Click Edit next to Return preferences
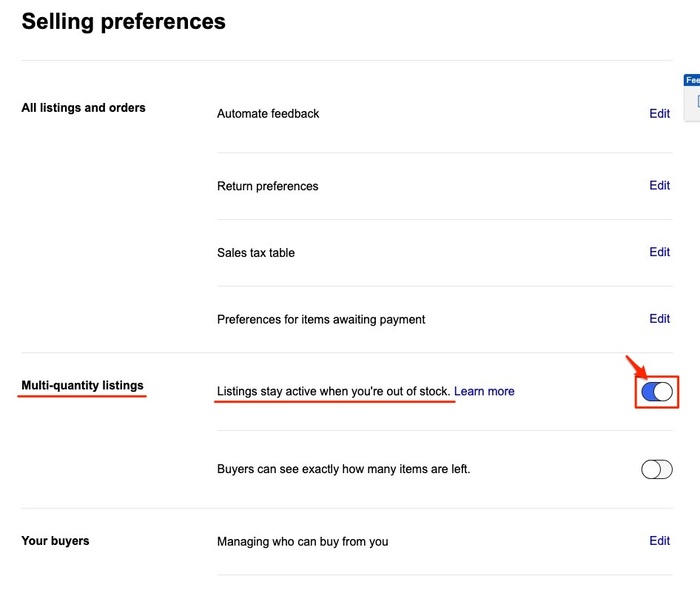700x596 pixels. pos(659,186)
